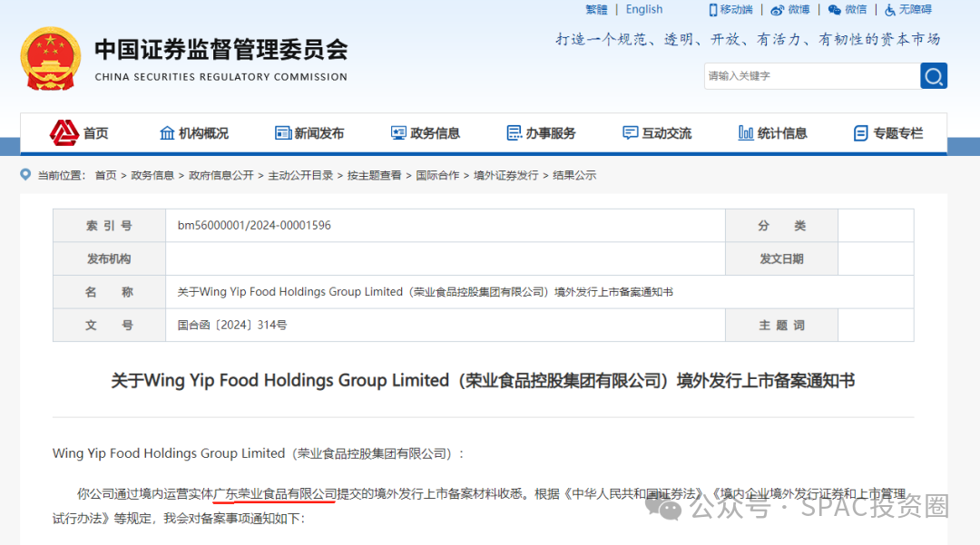This screenshot has height=545, width=980.
Task: Click the CSRC national emblem logo
Action: [51, 59]
